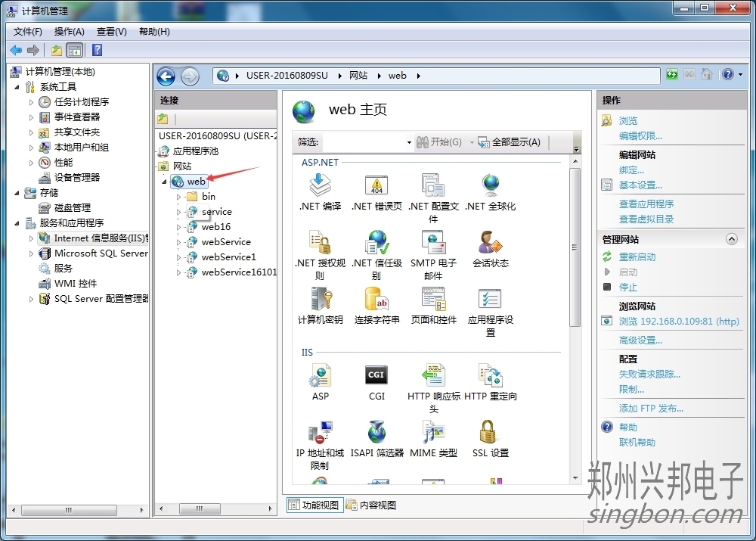Open the 文件(F) menu
This screenshot has width=756, height=541.
[27, 32]
